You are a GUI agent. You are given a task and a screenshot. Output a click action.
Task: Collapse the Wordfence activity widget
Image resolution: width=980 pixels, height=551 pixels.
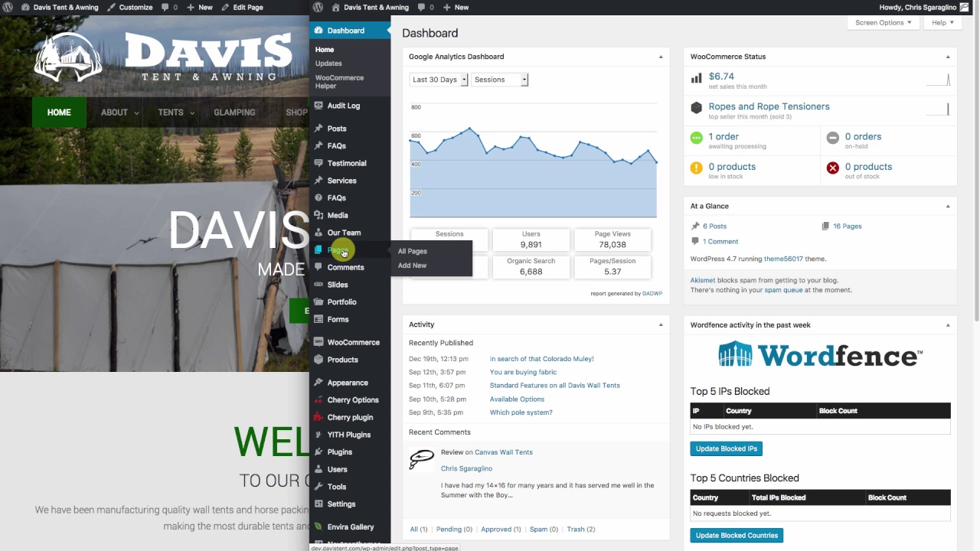947,324
